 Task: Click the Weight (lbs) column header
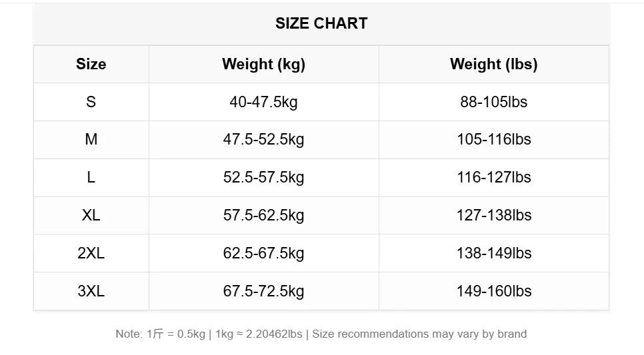tap(493, 64)
